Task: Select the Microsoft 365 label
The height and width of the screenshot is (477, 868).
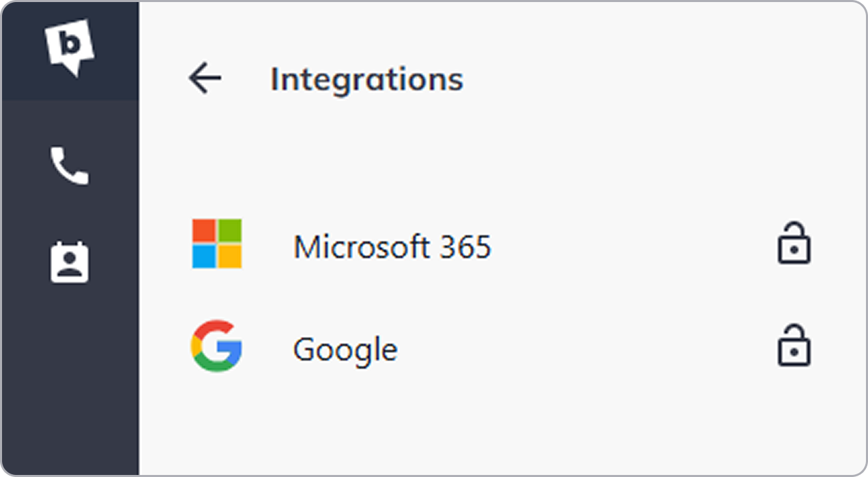Action: click(392, 246)
